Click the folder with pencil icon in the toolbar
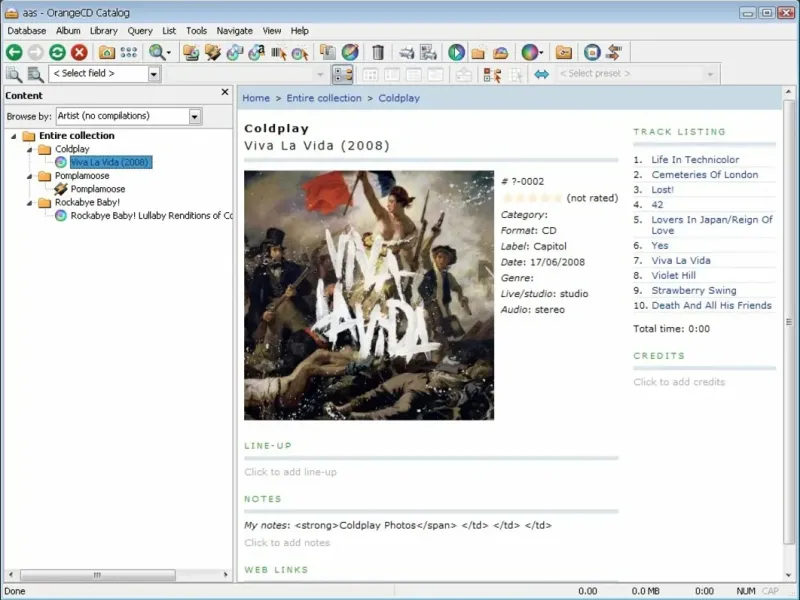The width and height of the screenshot is (800, 600). point(213,52)
